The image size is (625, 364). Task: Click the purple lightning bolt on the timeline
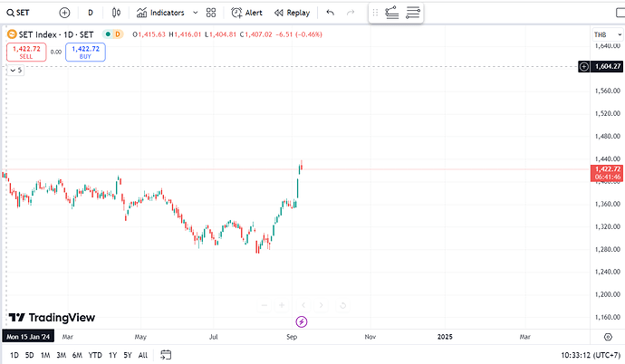(303, 321)
